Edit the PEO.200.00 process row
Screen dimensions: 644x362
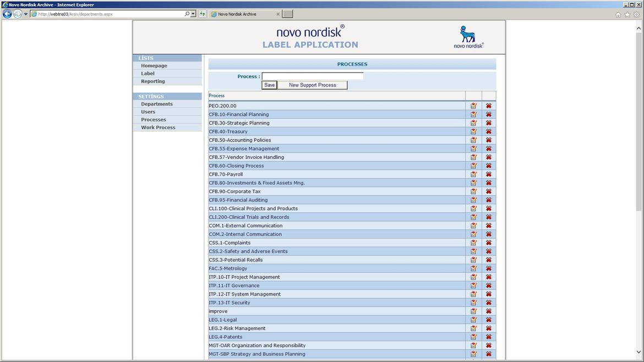coord(473,106)
